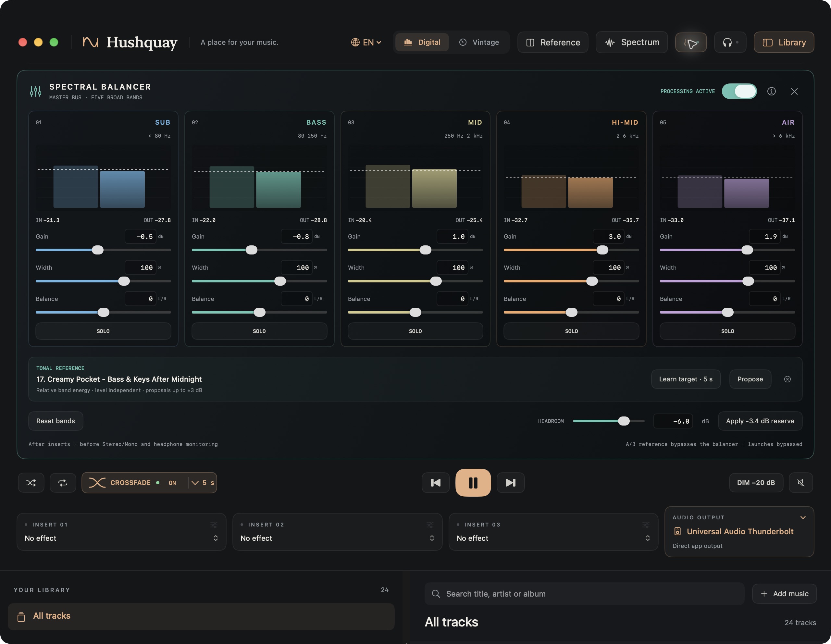Screen dimensions: 831x644
Task: Close the Spectral Balancer panel
Action: click(x=794, y=91)
